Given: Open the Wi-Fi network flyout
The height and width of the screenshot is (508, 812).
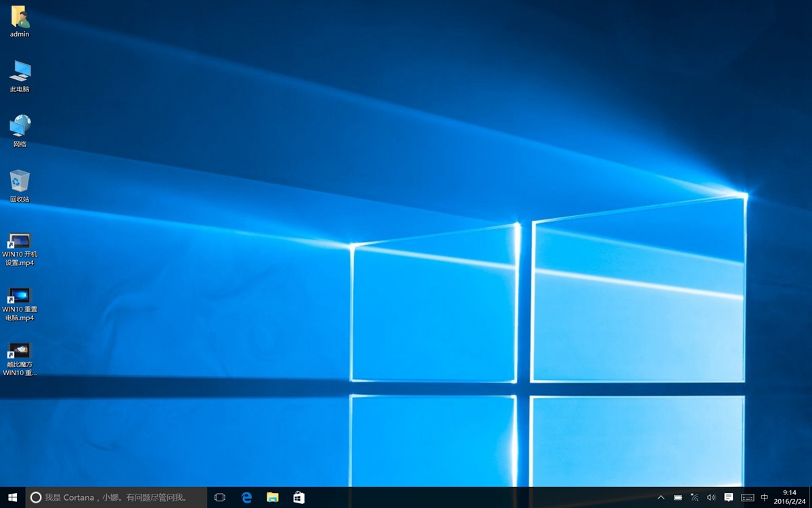Looking at the screenshot, I should [x=694, y=498].
